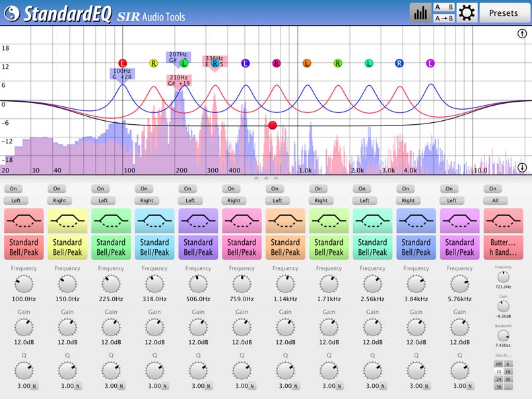This screenshot has height=399, width=532.
Task: Select the 24 dB slope button
Action: [499, 379]
